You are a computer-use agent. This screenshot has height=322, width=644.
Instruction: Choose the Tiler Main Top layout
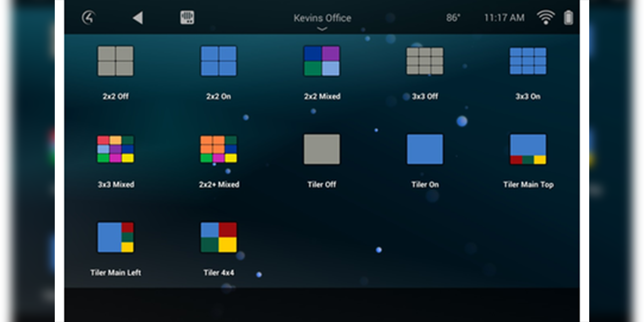(528, 149)
